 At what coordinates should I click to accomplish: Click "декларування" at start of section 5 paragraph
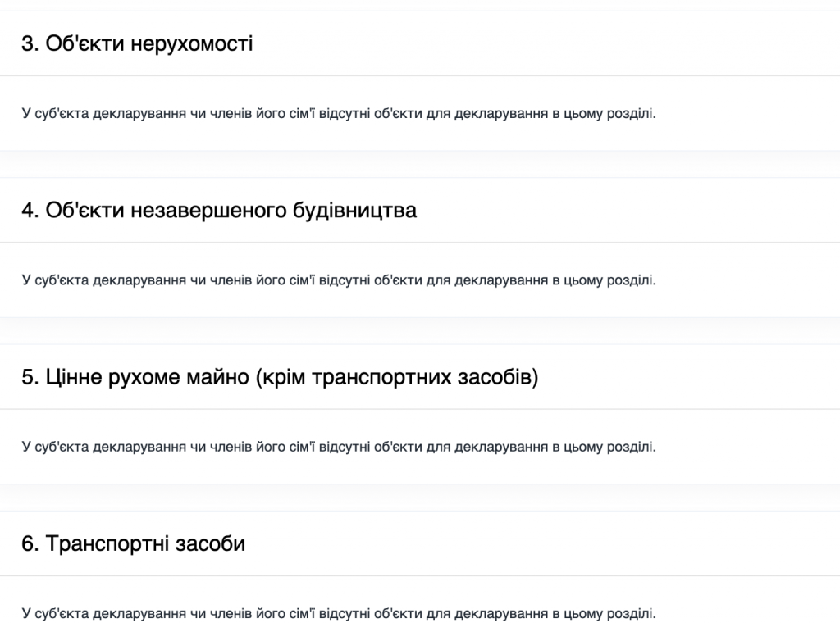(130, 448)
